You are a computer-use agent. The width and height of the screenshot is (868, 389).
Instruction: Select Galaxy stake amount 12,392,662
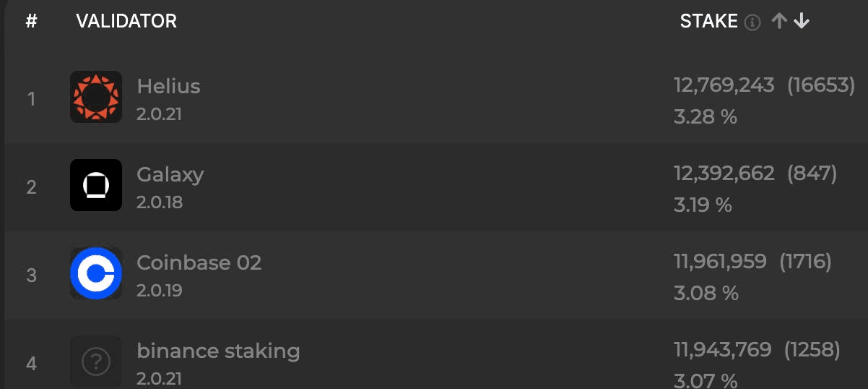(724, 174)
